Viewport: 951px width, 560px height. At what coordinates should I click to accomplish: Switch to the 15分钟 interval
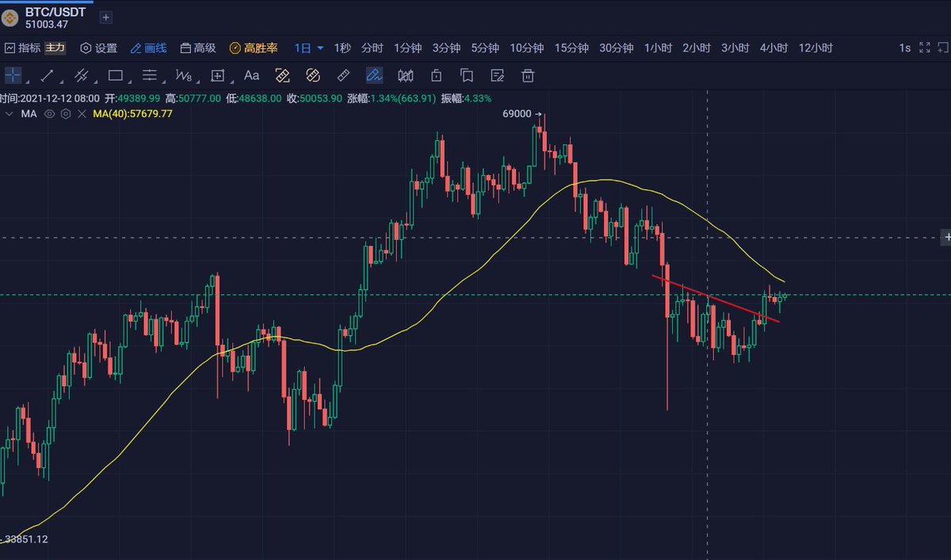571,48
